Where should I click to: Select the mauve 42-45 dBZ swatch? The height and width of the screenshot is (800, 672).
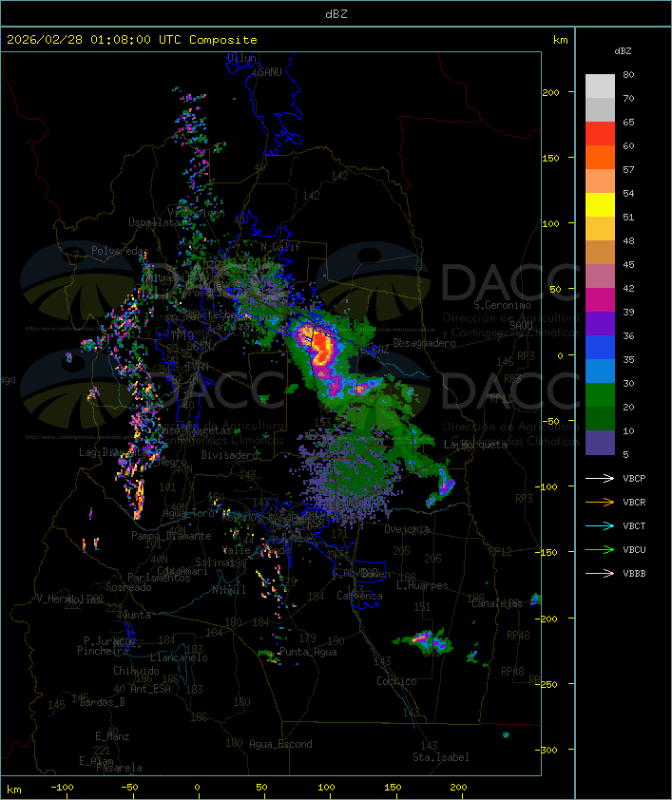click(600, 276)
